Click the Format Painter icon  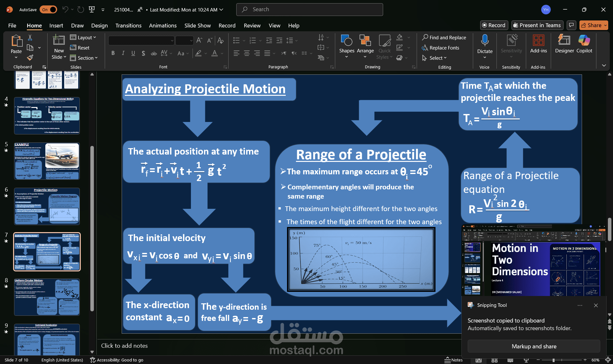[30, 58]
